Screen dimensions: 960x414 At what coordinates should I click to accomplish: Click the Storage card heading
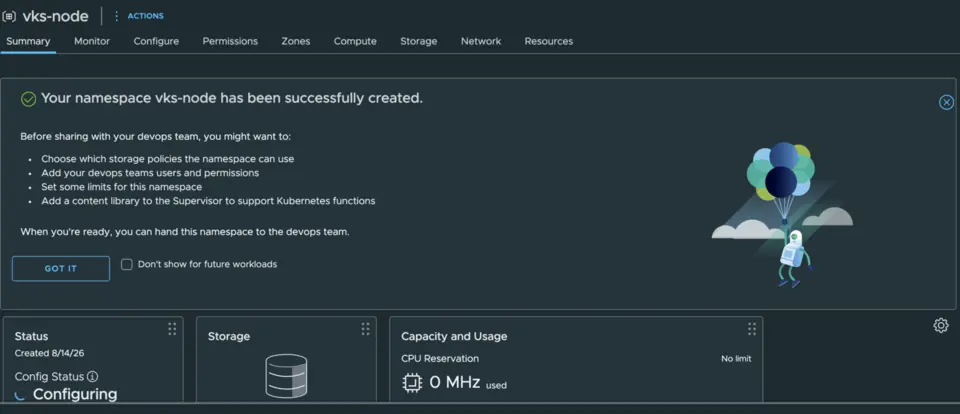pyautogui.click(x=229, y=336)
